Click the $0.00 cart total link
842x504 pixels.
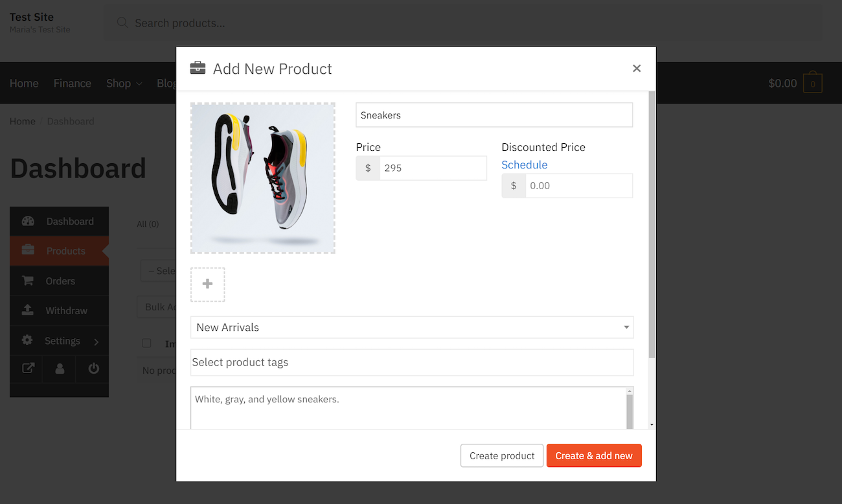(782, 84)
